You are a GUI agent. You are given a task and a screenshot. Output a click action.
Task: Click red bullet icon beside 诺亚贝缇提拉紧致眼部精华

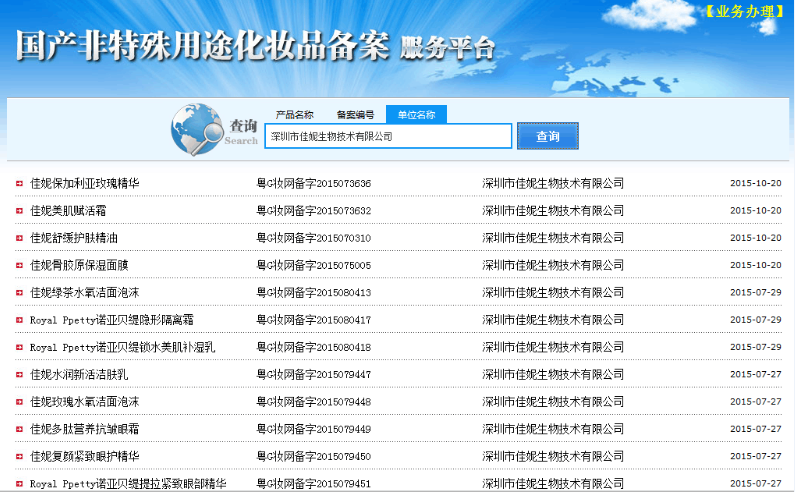click(x=19, y=484)
